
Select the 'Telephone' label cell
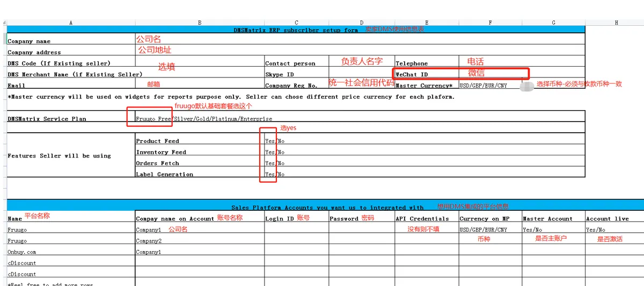427,61
